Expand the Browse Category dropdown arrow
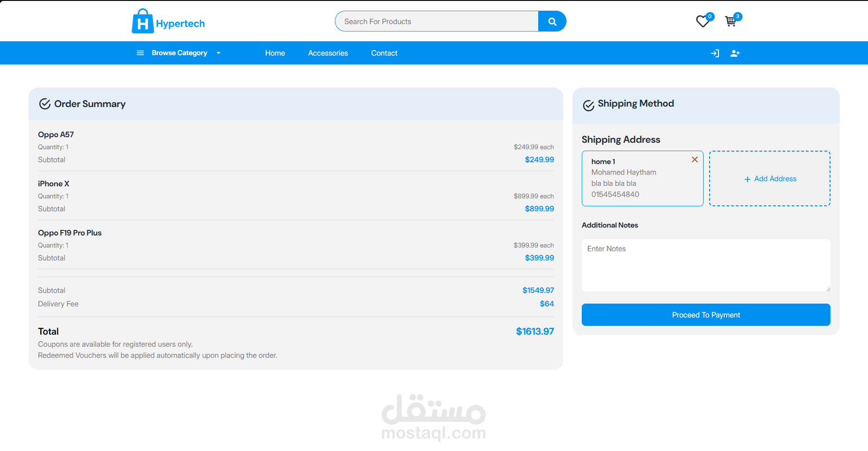This screenshot has height=451, width=868. [x=219, y=53]
